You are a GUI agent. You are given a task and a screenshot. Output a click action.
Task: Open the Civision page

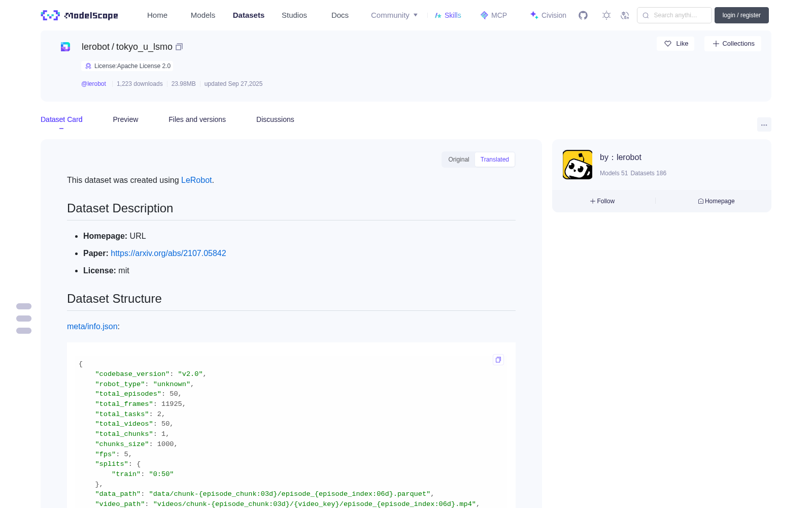[x=548, y=15]
